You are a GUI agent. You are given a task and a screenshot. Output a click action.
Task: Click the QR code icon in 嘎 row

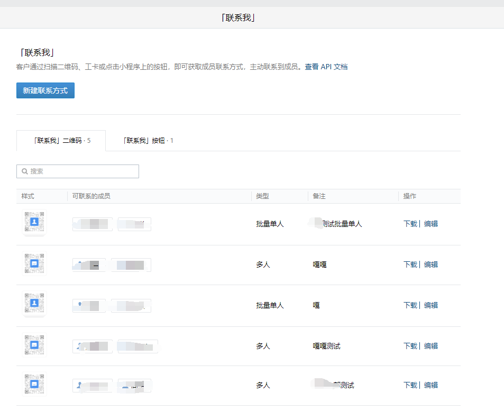[34, 304]
